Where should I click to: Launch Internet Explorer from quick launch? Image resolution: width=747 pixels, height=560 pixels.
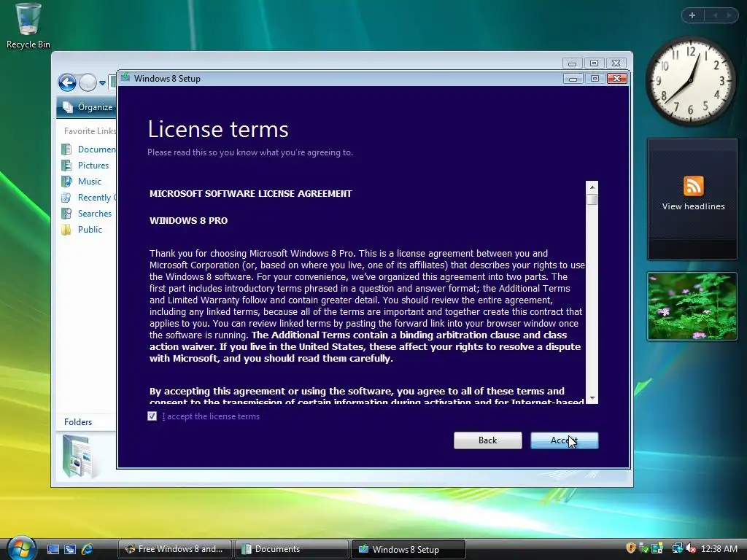pos(88,549)
